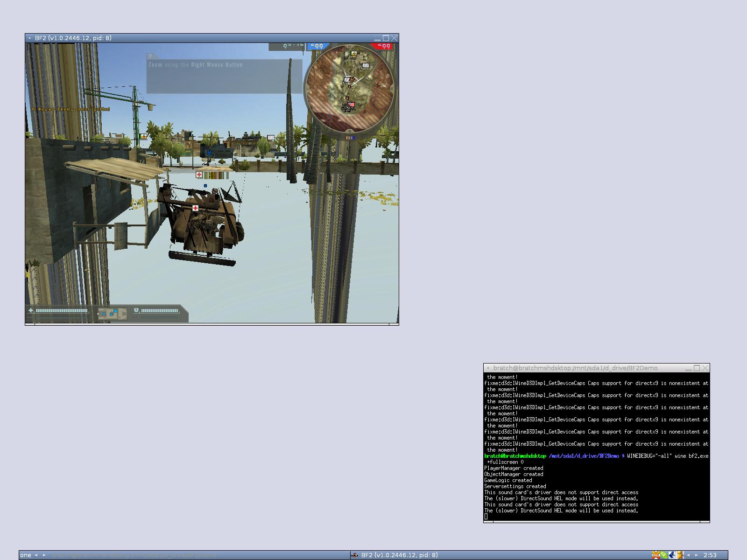
Task: Switch to the next workspace with the right arrow
Action: coord(44,555)
